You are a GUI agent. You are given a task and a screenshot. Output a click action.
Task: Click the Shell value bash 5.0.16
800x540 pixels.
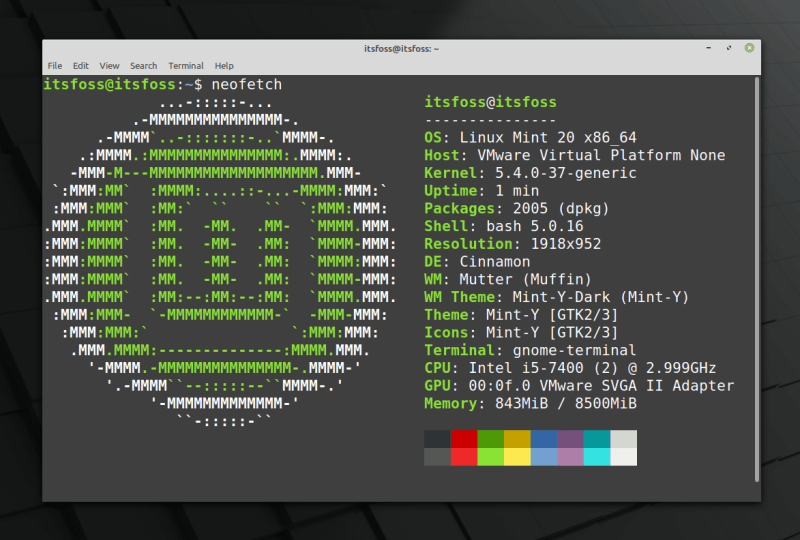[x=535, y=226]
